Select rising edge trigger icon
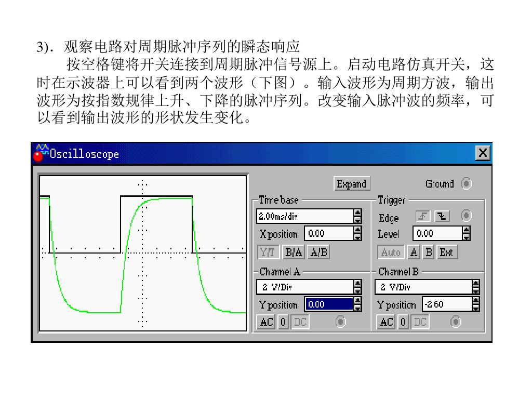This screenshot has height=399, width=532. (x=423, y=216)
